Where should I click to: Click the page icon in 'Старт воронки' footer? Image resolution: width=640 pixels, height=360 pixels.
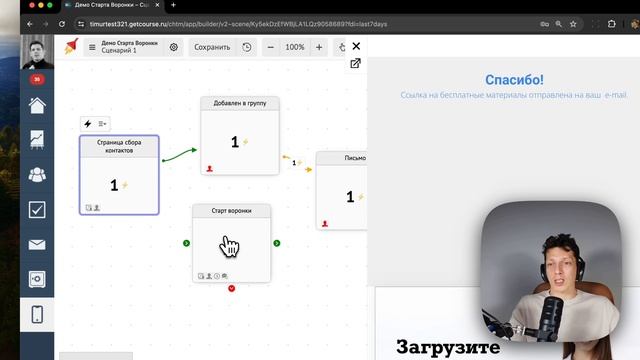tap(201, 276)
